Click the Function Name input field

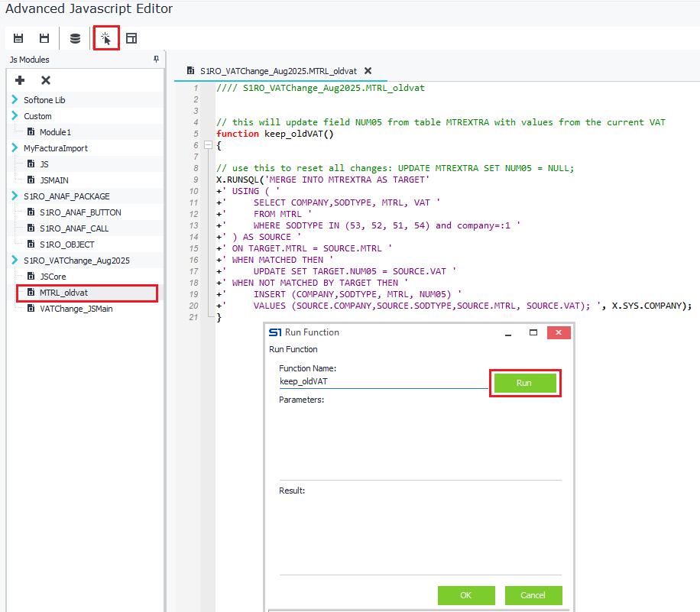(x=383, y=382)
